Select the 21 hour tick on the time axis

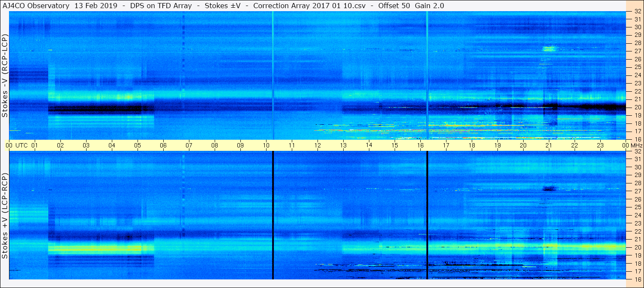[x=549, y=145]
